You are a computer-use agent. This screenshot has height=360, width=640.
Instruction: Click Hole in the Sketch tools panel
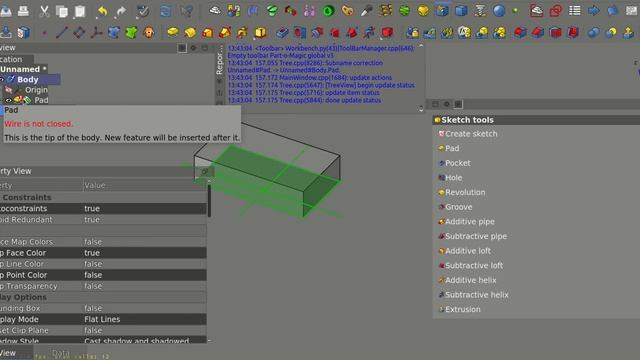tap(453, 178)
